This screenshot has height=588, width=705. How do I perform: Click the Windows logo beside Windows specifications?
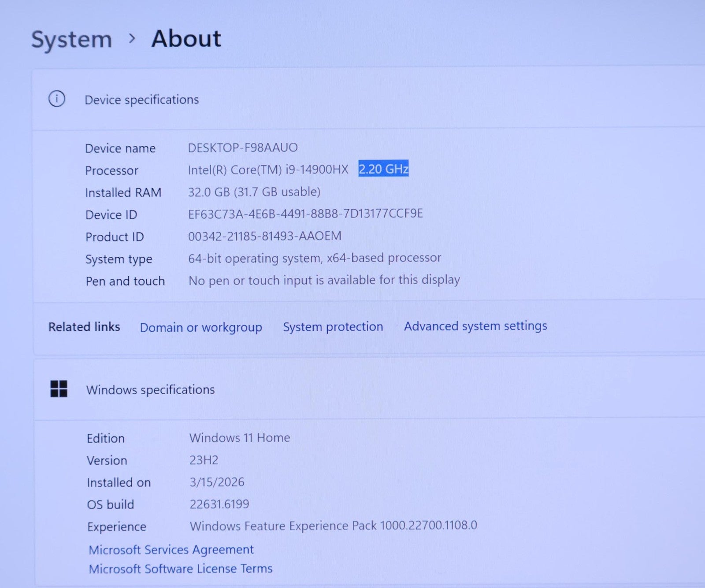pos(59,389)
